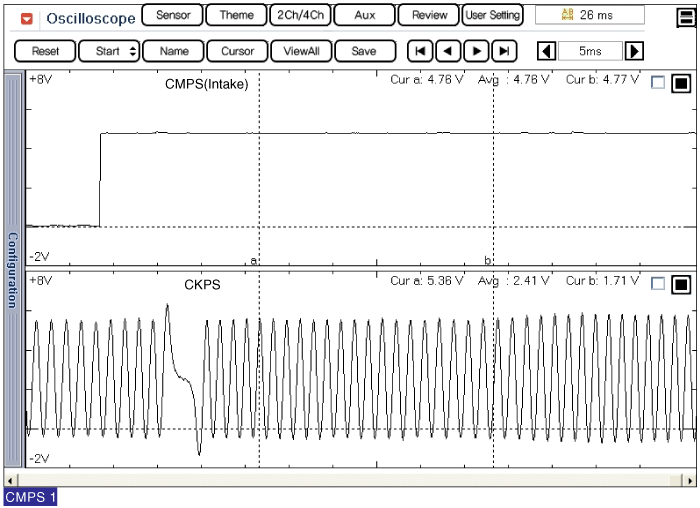Switch to 2Ch/4Ch channel mode
Viewport: 700px width, 508px height.
301,16
